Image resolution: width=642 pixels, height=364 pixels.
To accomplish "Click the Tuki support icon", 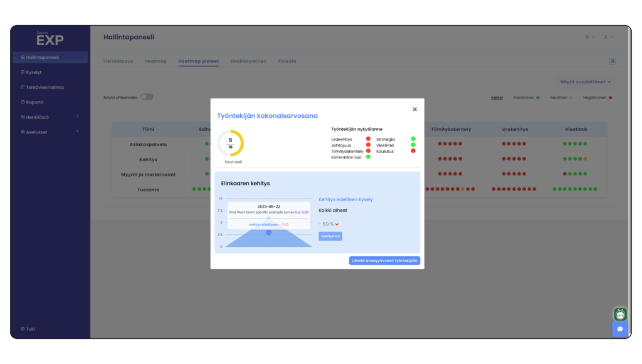I will pyautogui.click(x=23, y=328).
